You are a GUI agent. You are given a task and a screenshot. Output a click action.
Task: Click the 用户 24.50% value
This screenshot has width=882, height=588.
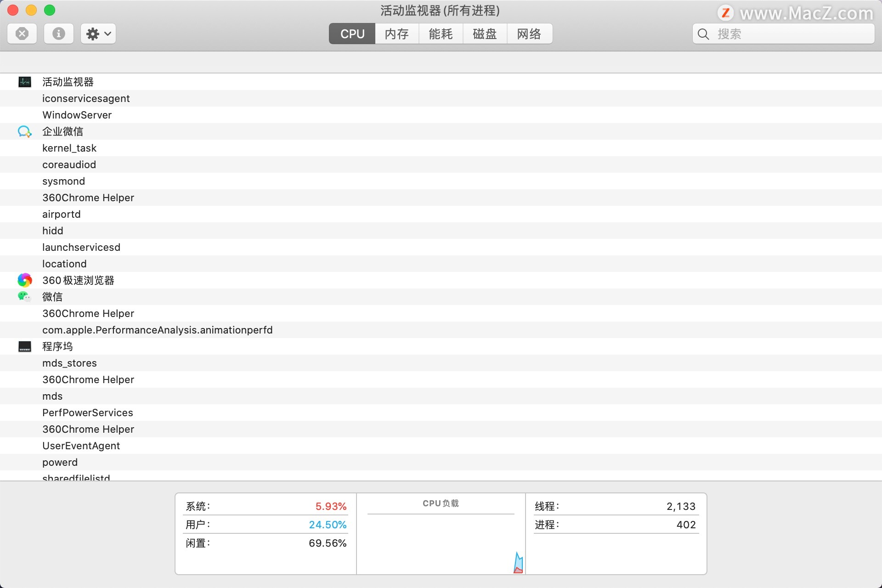coord(328,525)
